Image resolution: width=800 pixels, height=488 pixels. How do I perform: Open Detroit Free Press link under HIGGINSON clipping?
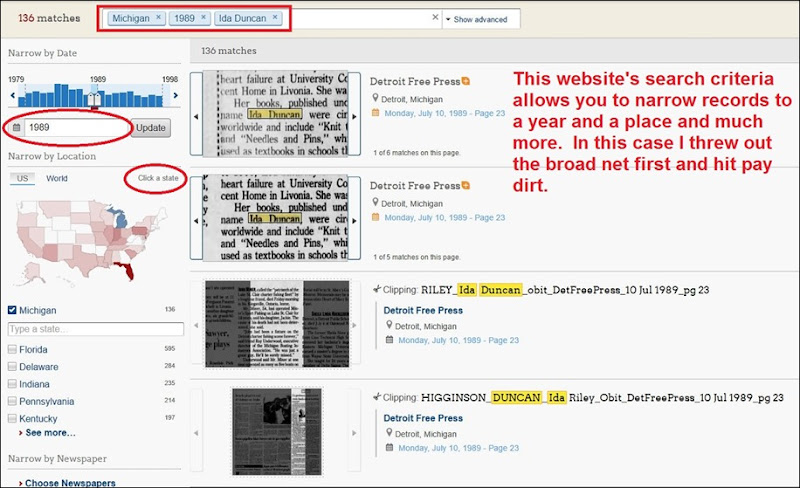pos(423,418)
